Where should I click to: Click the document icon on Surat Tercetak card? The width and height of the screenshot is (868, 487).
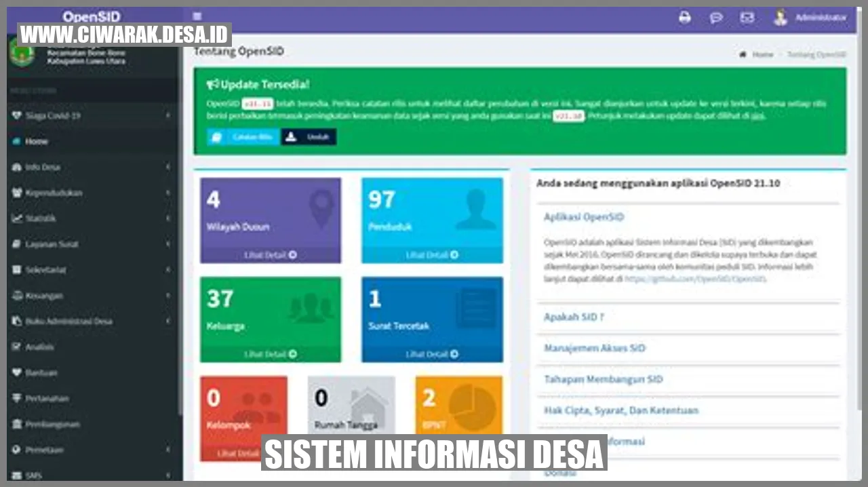477,309
